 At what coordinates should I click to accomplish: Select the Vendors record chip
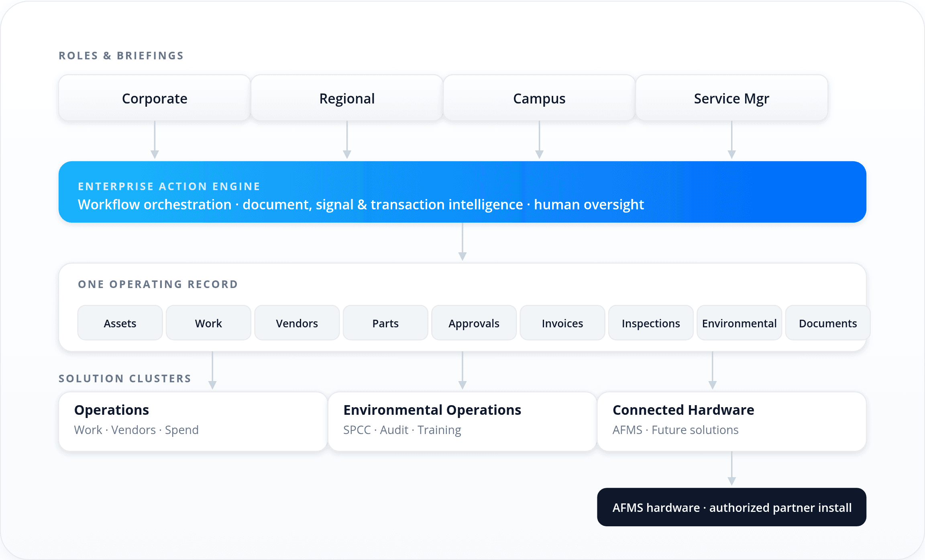(x=297, y=323)
